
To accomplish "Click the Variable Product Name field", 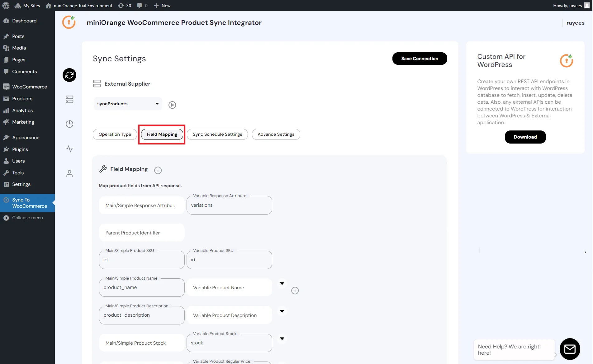I will [x=229, y=287].
